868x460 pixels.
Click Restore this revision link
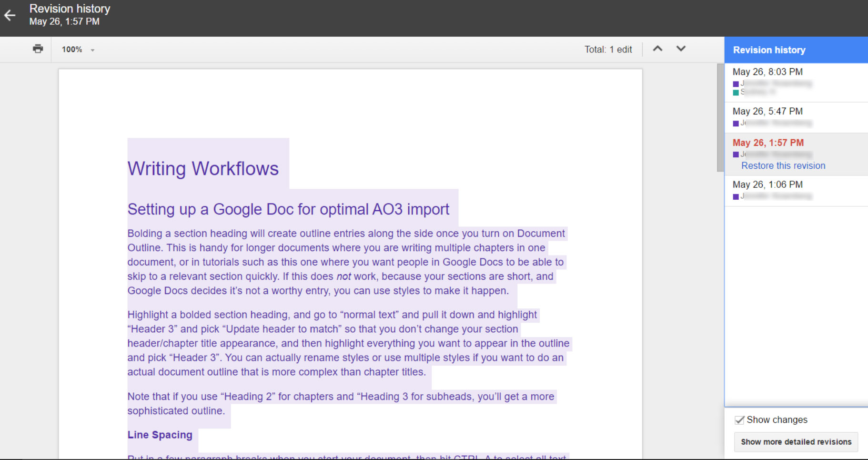click(x=783, y=166)
